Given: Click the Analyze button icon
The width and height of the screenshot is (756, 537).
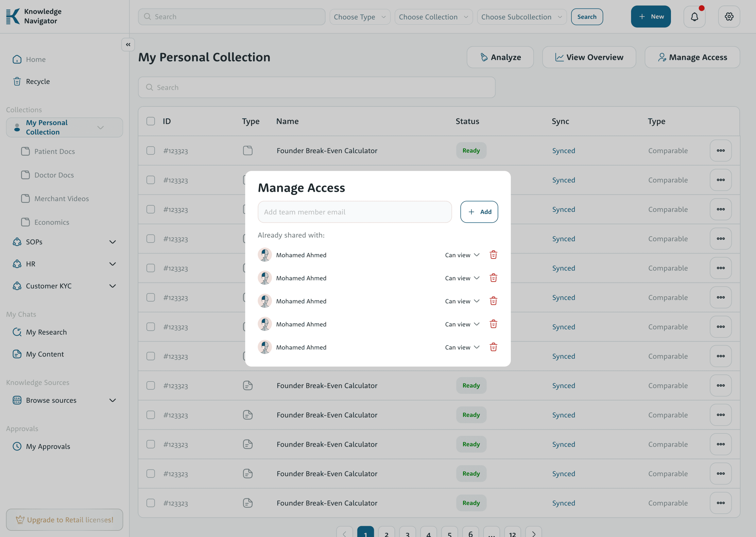Looking at the screenshot, I should tap(484, 57).
